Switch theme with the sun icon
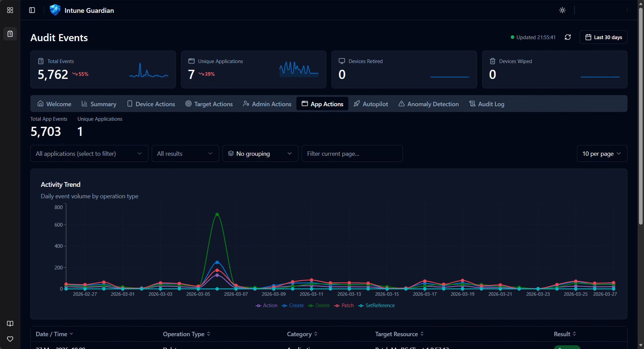Viewport: 644px width, 349px height. pos(562,10)
